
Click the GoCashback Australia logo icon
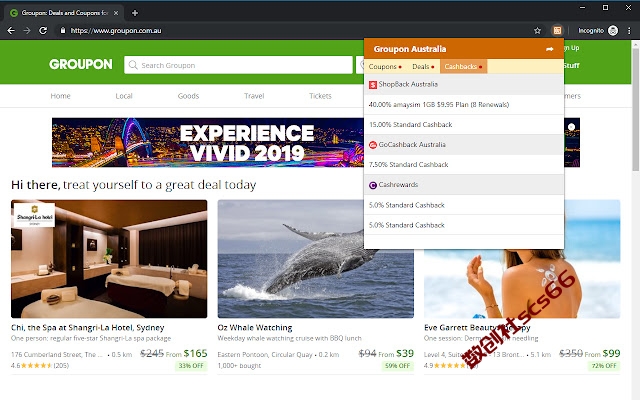pos(373,145)
